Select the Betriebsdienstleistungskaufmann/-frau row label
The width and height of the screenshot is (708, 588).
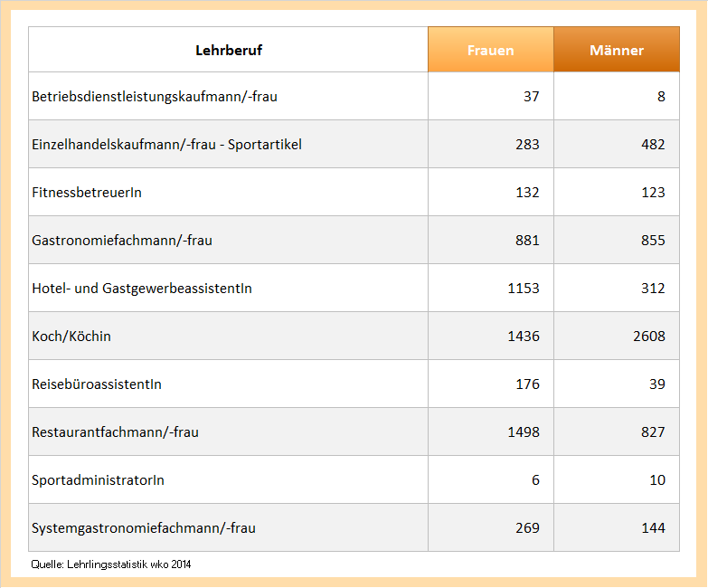tap(155, 96)
